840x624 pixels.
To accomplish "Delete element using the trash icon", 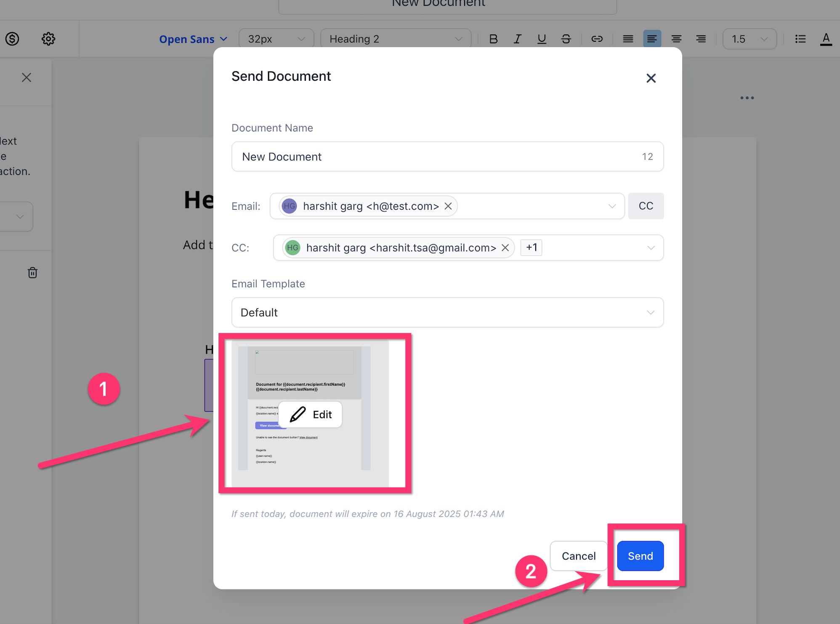I will tap(32, 272).
